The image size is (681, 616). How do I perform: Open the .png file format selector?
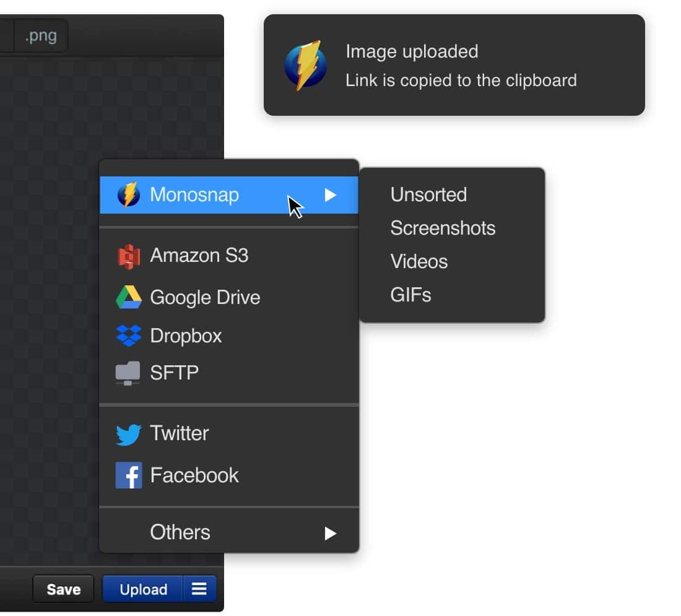[41, 36]
